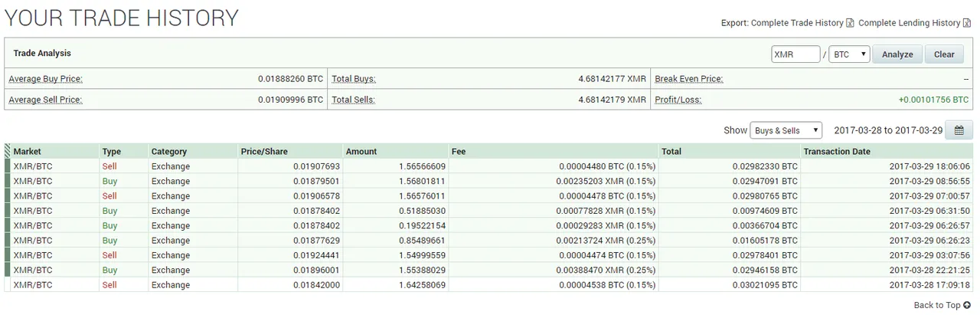980x315 pixels.
Task: Click the YOUR TRADE HISTORY title
Action: [x=122, y=18]
